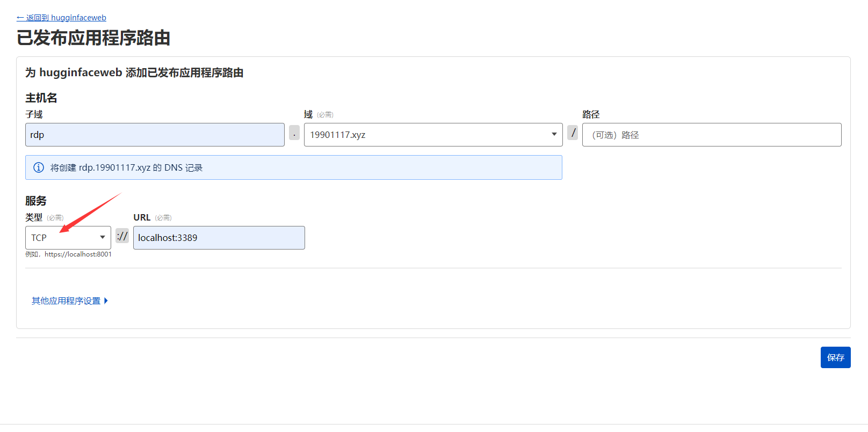Click the 已发布应用程序路由 page heading
The image size is (868, 432).
click(x=93, y=38)
